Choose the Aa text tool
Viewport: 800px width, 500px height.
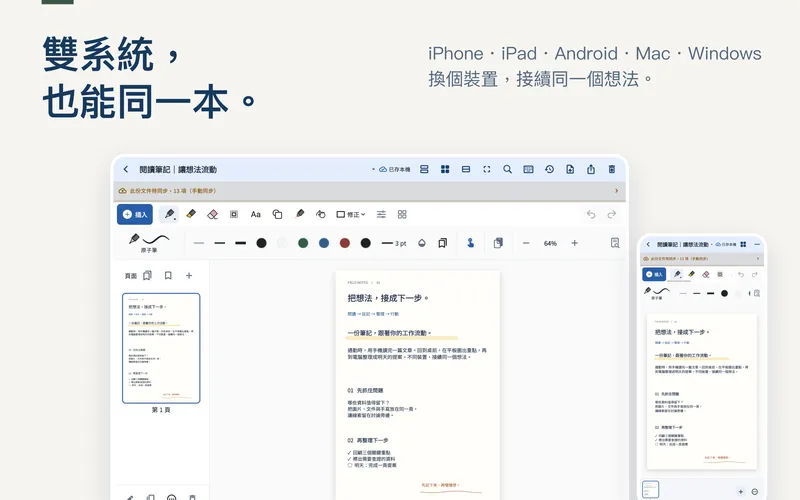[256, 214]
